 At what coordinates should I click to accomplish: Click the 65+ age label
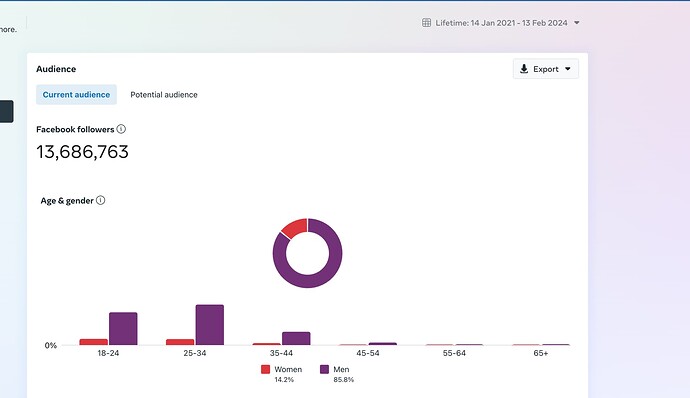click(541, 353)
